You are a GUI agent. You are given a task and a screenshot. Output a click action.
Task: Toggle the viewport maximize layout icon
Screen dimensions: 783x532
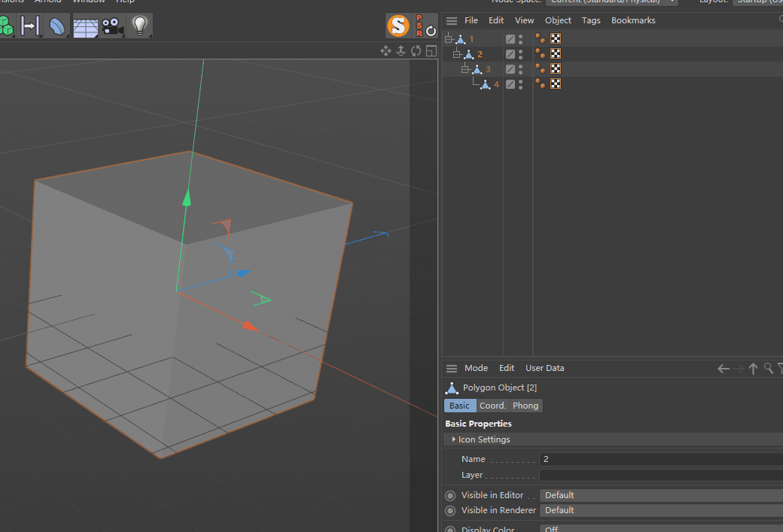(x=431, y=51)
